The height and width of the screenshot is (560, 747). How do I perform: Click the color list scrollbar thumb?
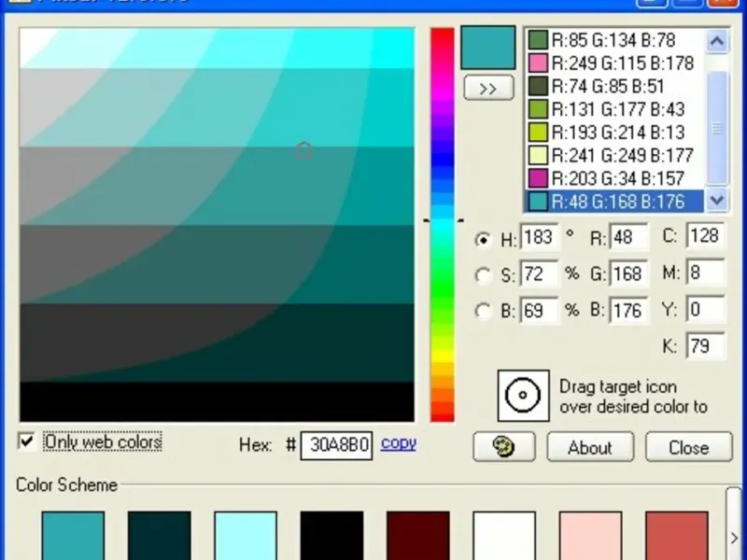[717, 128]
